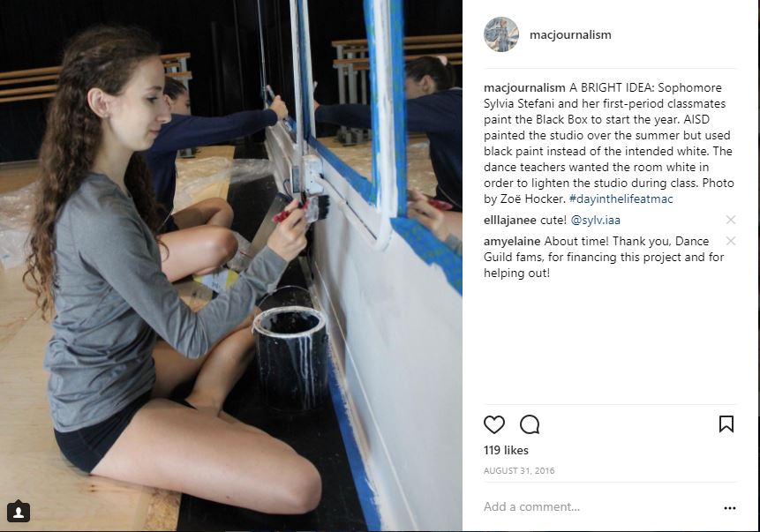Viewport: 760px width, 532px height.
Task: Click macjournalism name in caption
Action: click(524, 87)
